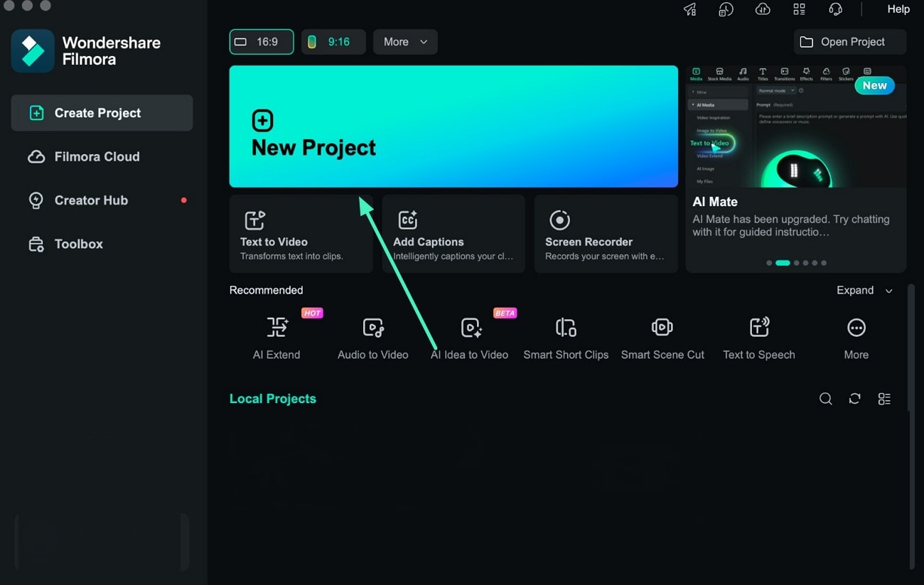924x585 pixels.
Task: Open Audio to Video tool
Action: click(372, 338)
